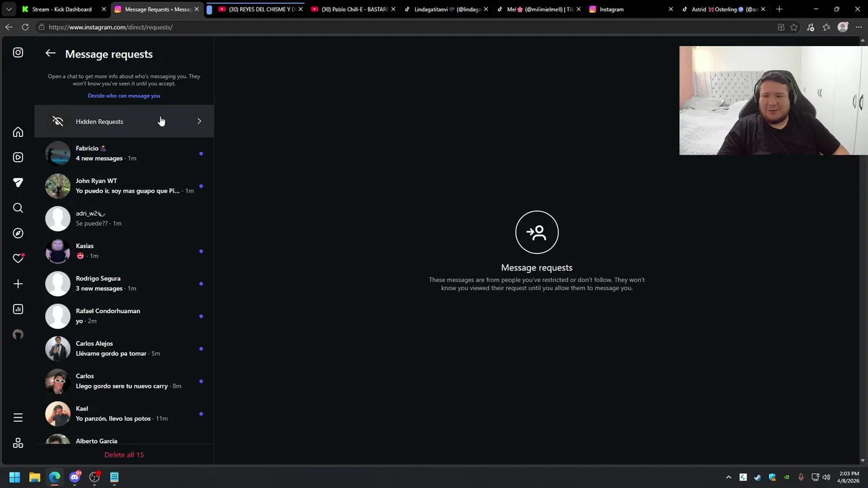Open File Explorer from taskbar
Image resolution: width=868 pixels, height=488 pixels.
(x=35, y=477)
